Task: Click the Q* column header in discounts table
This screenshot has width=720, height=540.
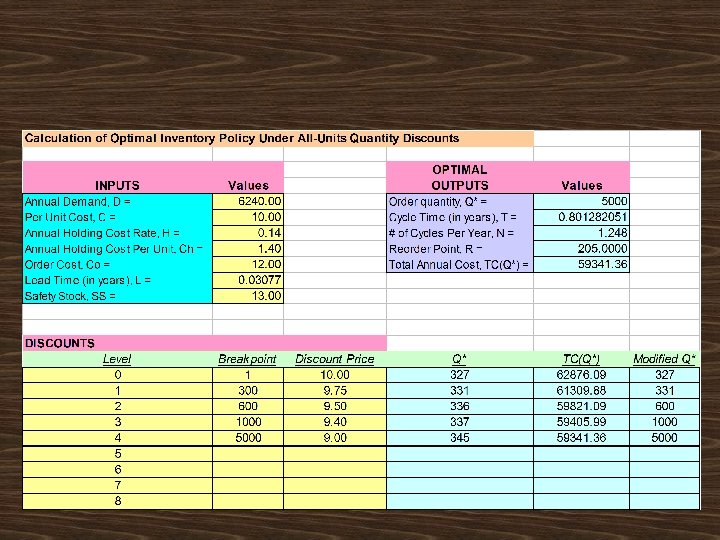Action: tap(460, 359)
